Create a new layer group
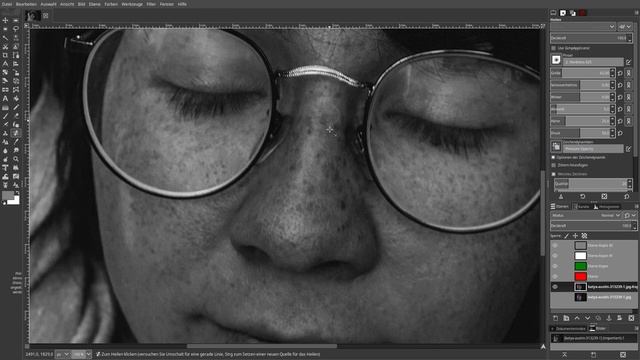The image size is (640, 360). (566, 318)
